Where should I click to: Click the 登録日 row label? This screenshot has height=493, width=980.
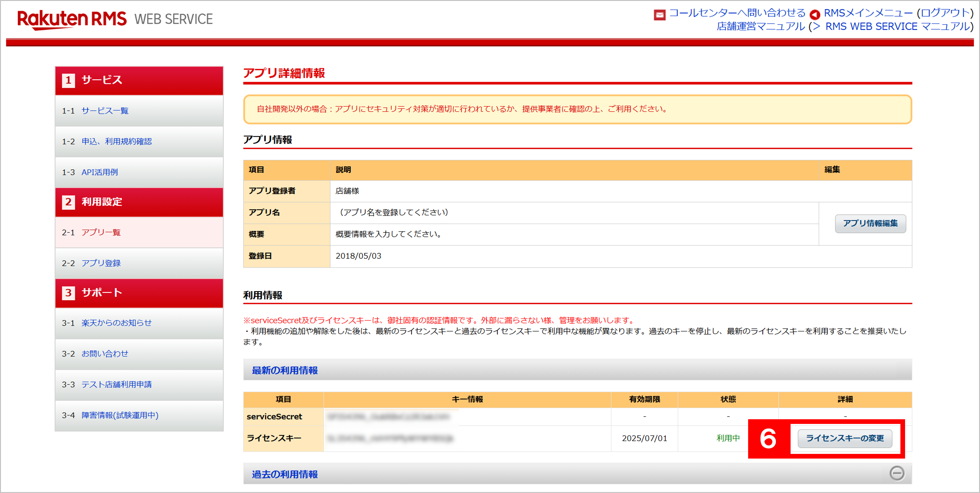click(x=260, y=256)
